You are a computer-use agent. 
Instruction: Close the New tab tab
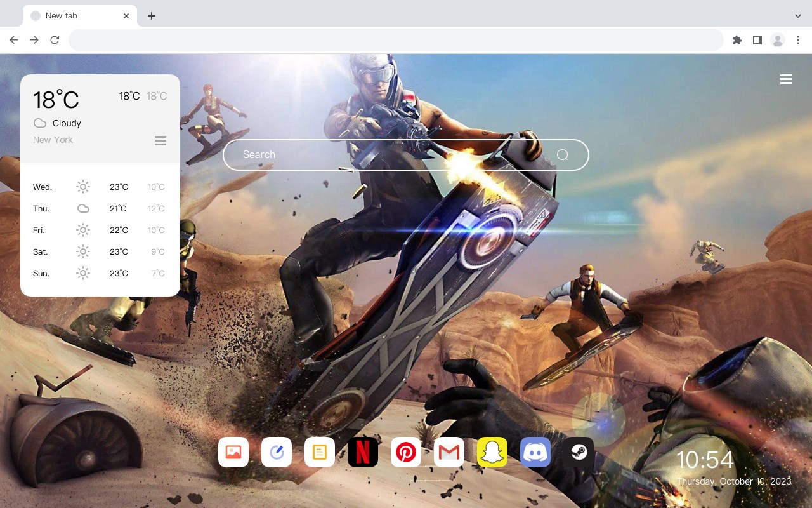click(126, 16)
